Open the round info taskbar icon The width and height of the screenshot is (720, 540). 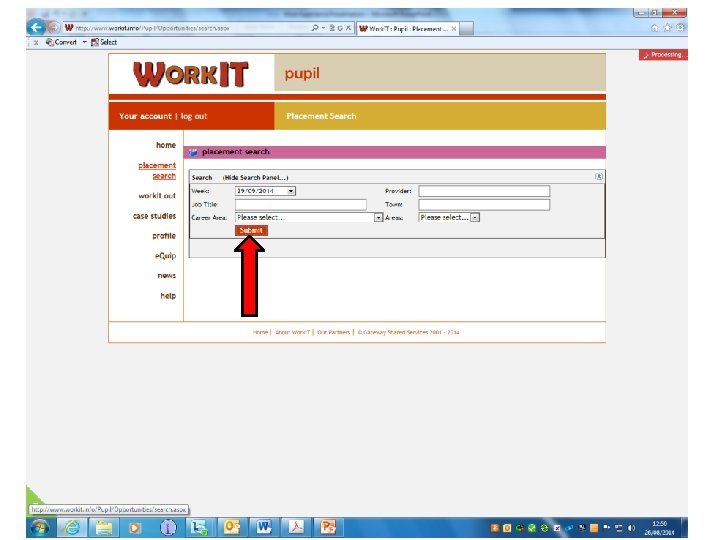[x=168, y=527]
